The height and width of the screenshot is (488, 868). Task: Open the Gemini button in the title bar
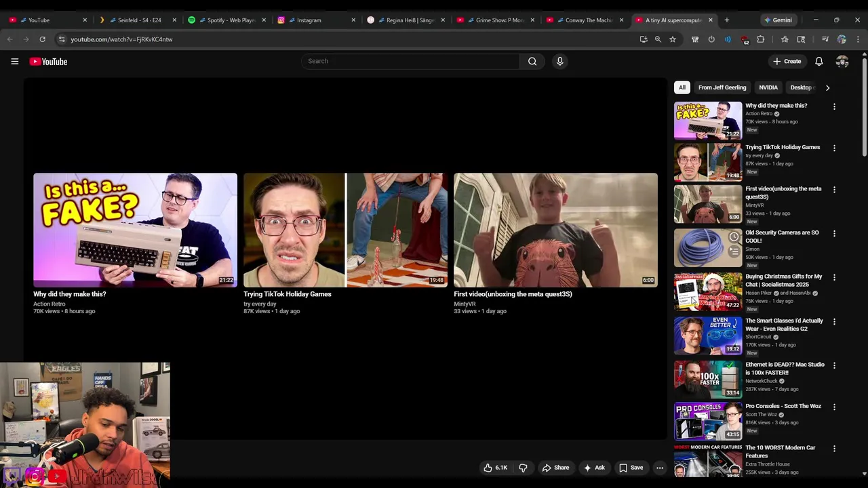coord(777,20)
